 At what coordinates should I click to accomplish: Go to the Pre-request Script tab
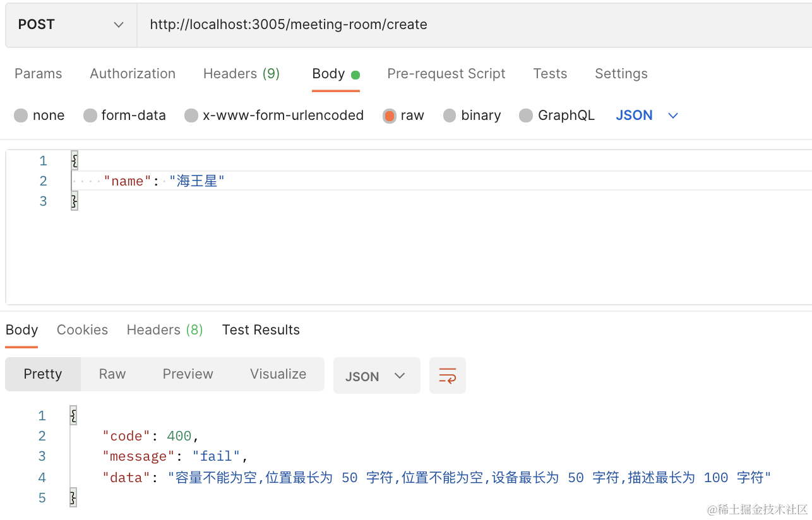(446, 74)
